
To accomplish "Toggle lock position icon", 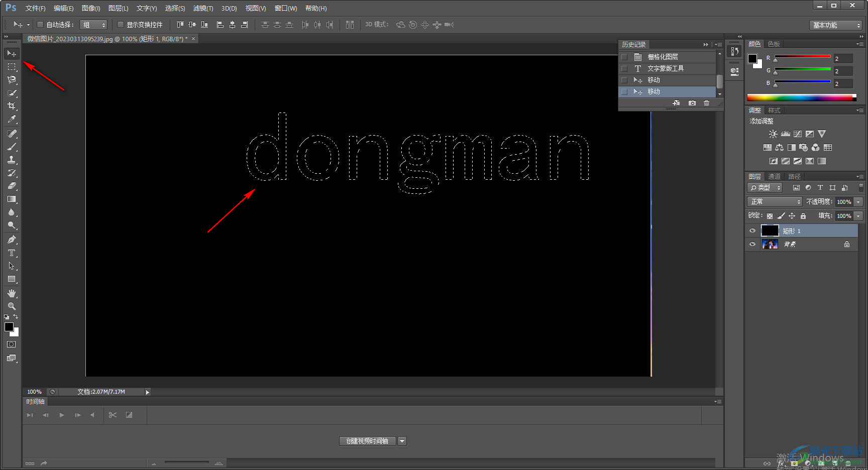I will tap(792, 216).
